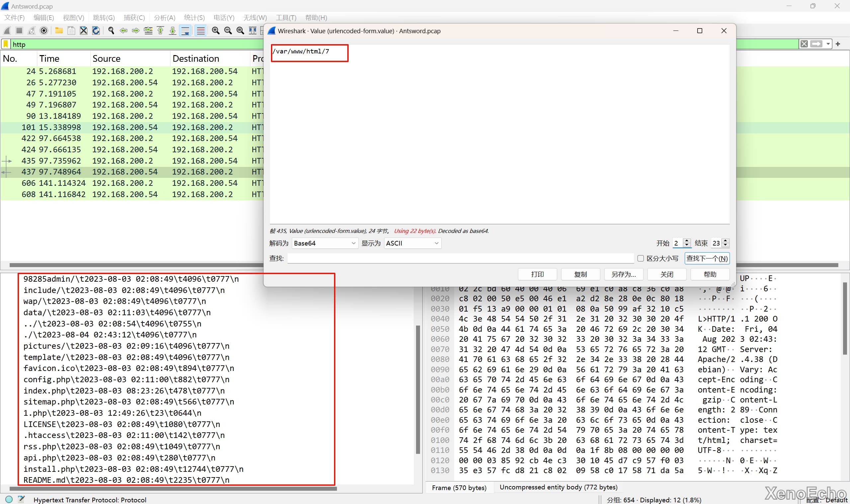850x504 pixels.
Task: Open the 统计(S) menu
Action: [194, 17]
